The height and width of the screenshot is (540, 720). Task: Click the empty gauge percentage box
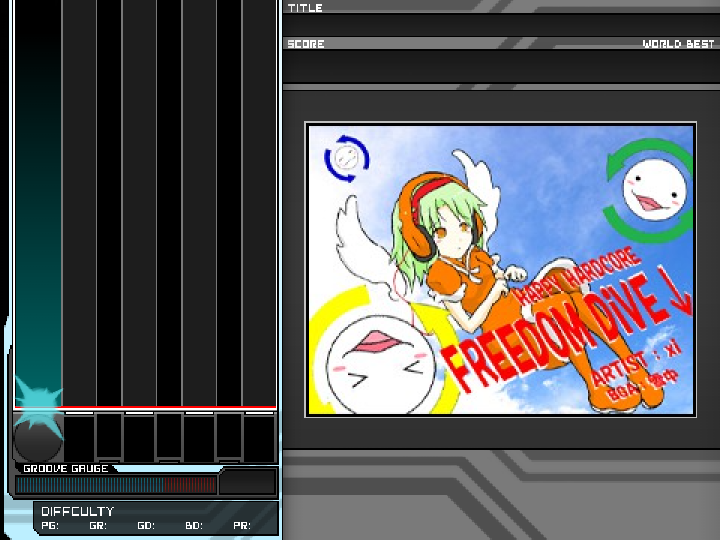click(x=248, y=482)
